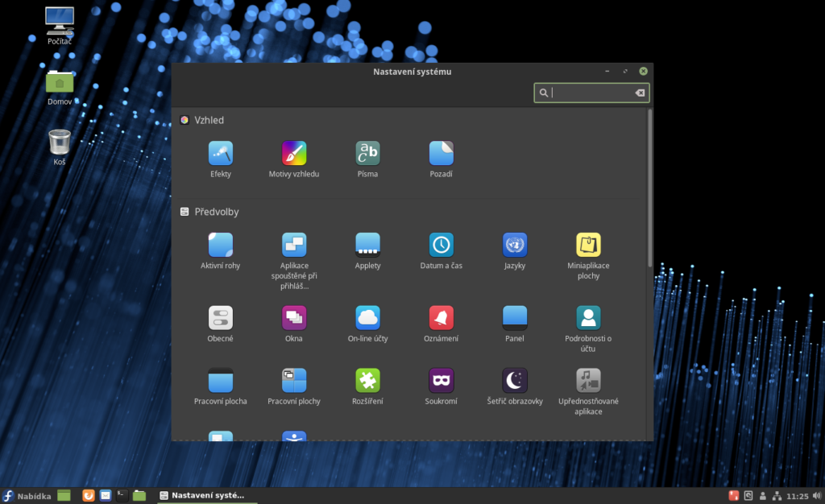Clear the search box with the x button
The image size is (825, 504).
640,93
